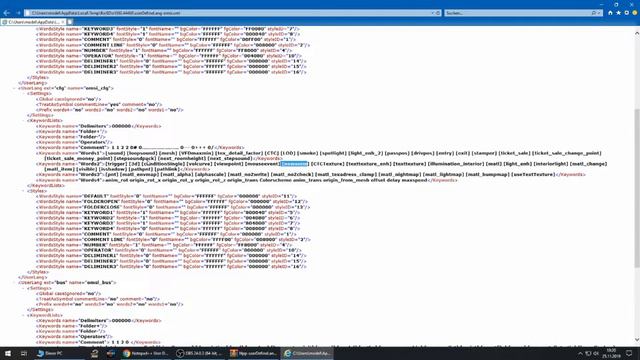The height and width of the screenshot is (360, 640).
Task: Click the Internet Explorer taskbar button
Action: point(307,353)
